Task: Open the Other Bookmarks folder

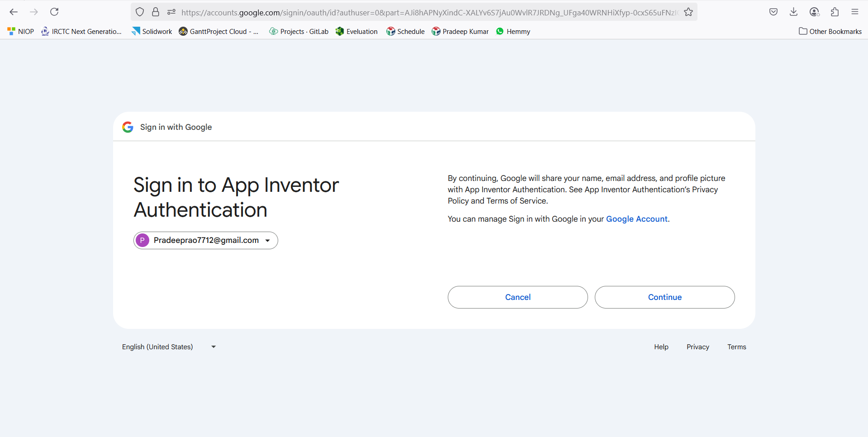Action: 830,31
